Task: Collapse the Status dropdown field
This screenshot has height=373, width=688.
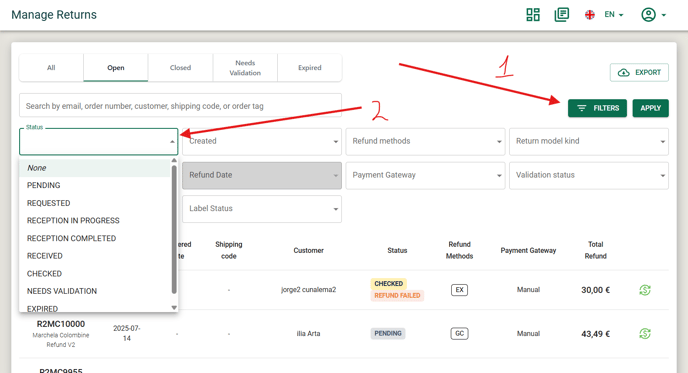Action: 98,141
